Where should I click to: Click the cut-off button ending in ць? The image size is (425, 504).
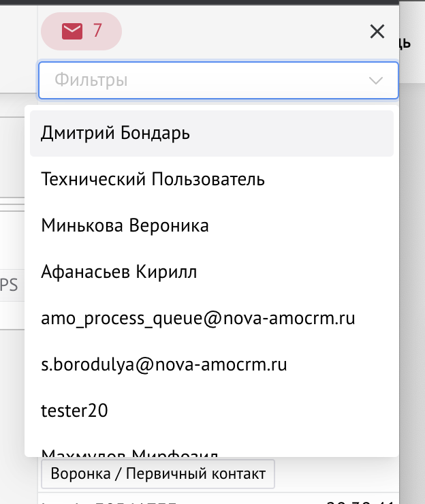(x=405, y=44)
